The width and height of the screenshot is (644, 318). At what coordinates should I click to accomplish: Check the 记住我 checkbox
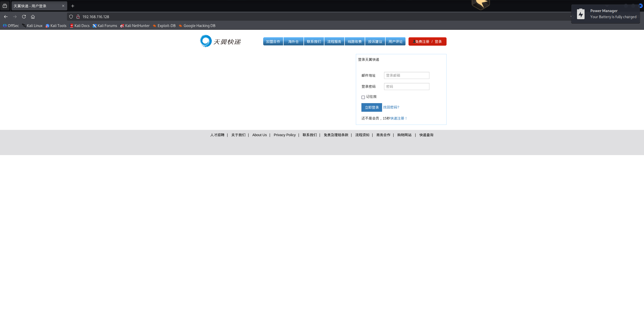point(363,97)
